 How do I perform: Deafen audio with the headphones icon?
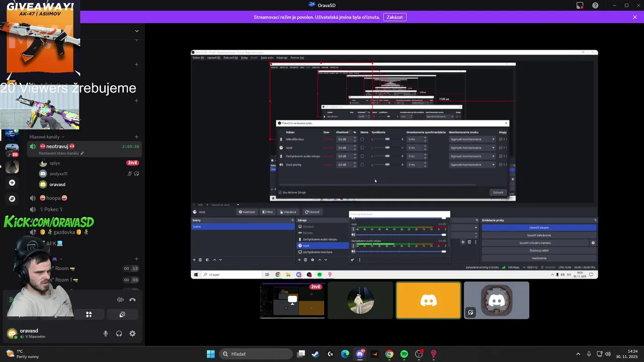point(119,333)
